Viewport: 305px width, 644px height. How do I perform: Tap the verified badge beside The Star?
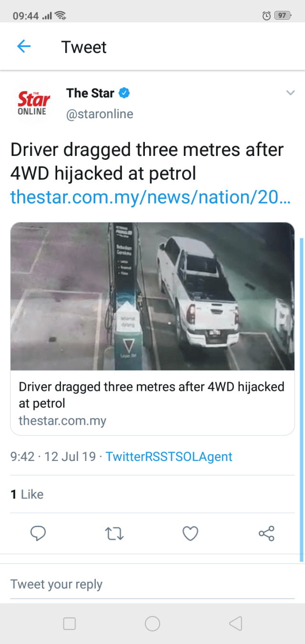(124, 93)
